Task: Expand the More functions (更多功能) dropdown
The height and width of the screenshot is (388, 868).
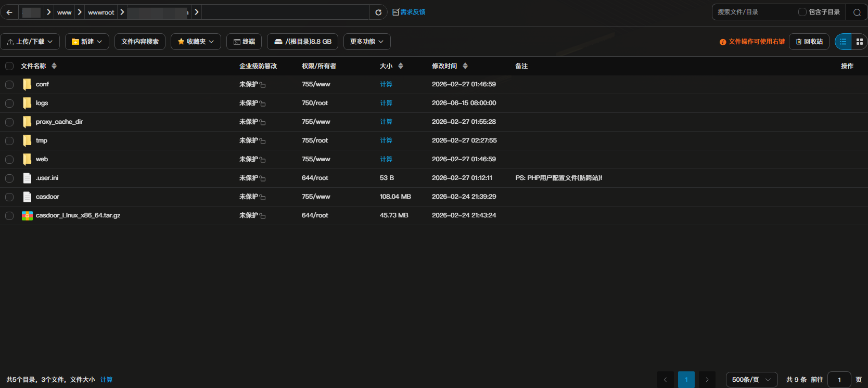Action: pyautogui.click(x=367, y=42)
